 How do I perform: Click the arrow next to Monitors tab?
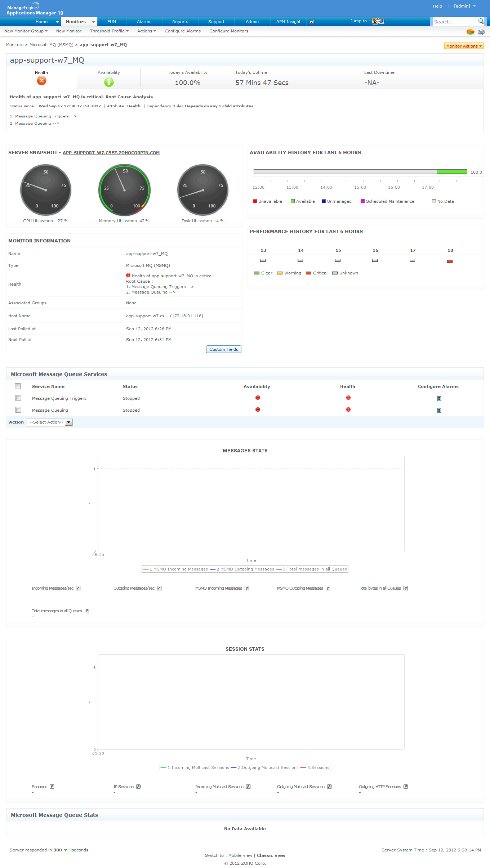pos(93,22)
